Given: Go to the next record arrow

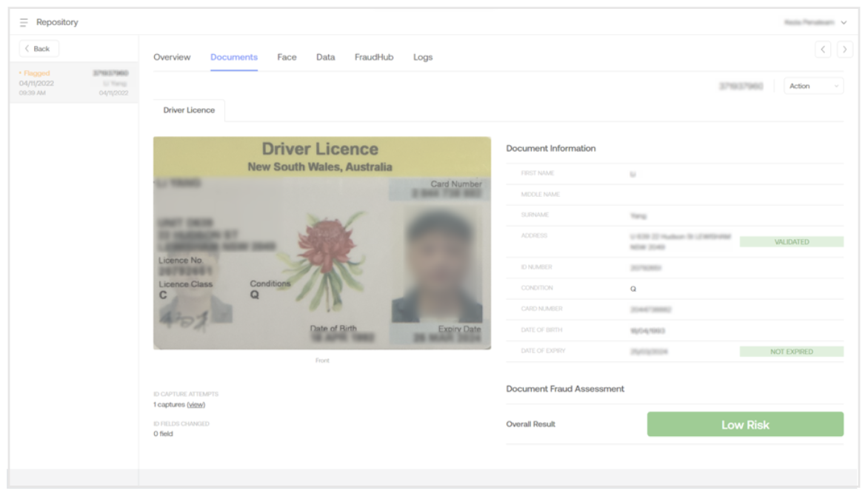Looking at the screenshot, I should pyautogui.click(x=845, y=50).
